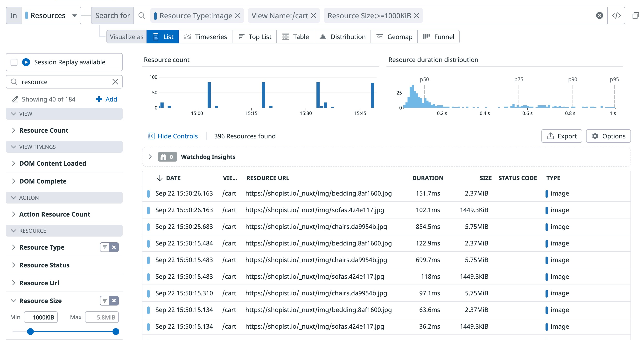This screenshot has height=340, width=644.
Task: Sort by the DATE column arrow
Action: pos(160,178)
